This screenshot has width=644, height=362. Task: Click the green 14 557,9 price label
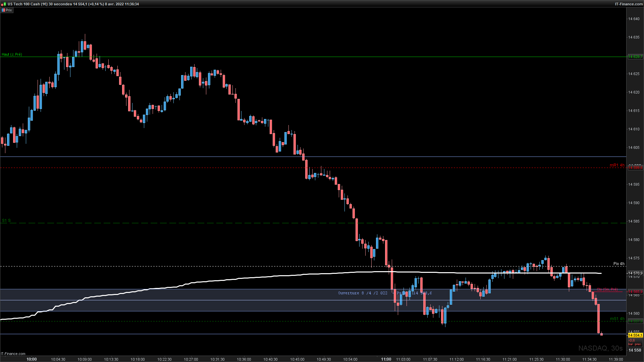pos(635,321)
